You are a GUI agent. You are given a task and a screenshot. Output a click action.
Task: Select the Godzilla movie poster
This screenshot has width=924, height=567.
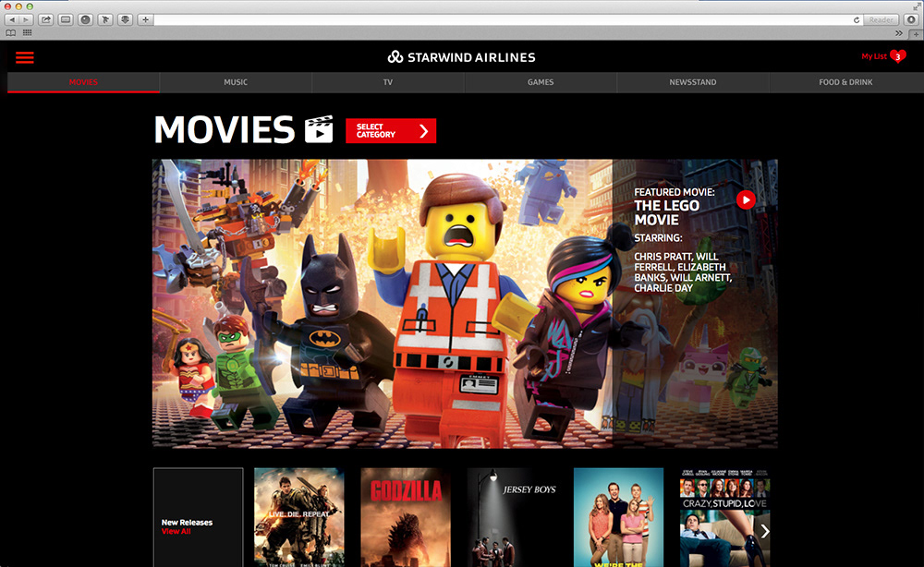coord(406,517)
